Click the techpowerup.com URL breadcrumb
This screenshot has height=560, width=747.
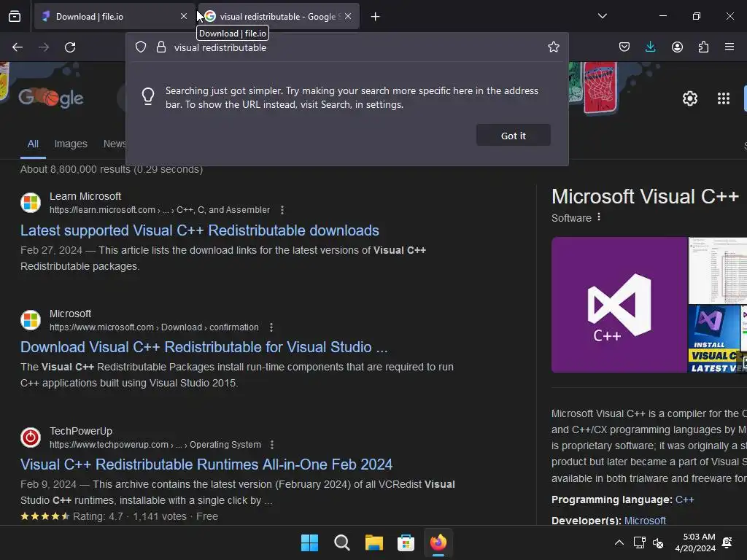155,445
